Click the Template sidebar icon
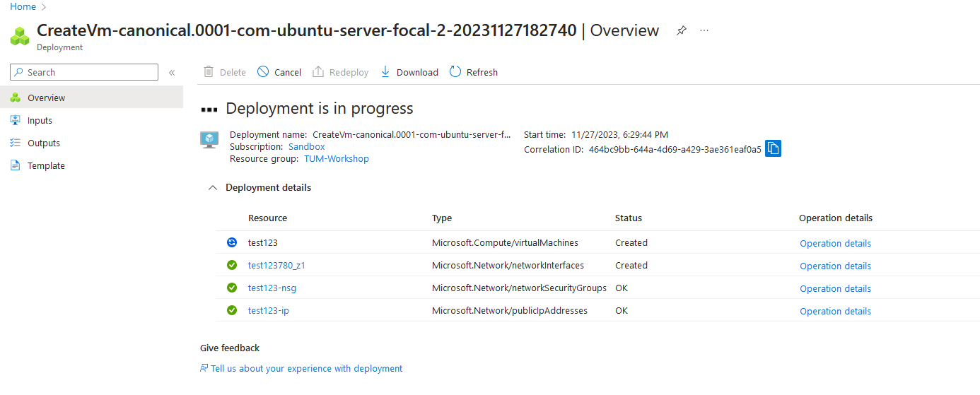This screenshot has height=395, width=980. coord(16,166)
